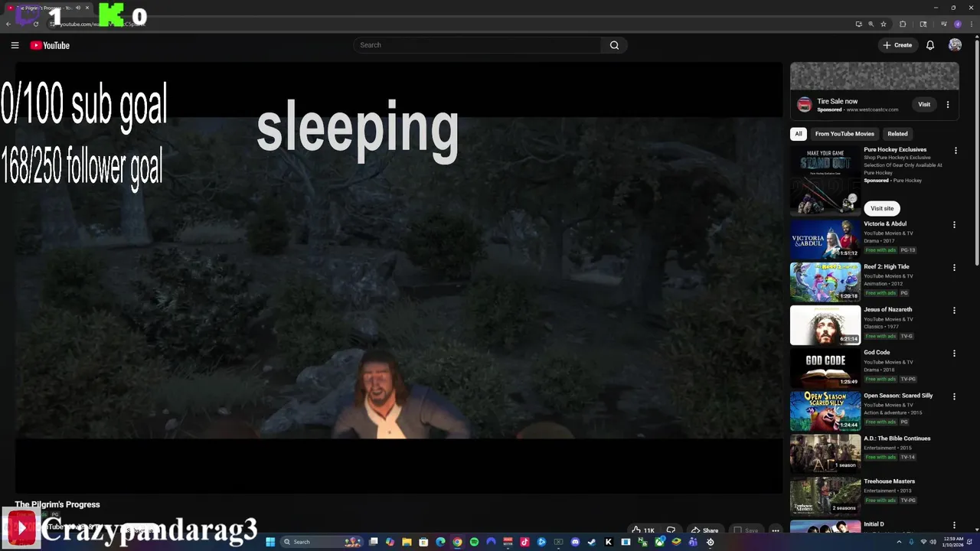Viewport: 980px width, 551px height.
Task: Visit the Tire Sale now ad
Action: tap(924, 104)
